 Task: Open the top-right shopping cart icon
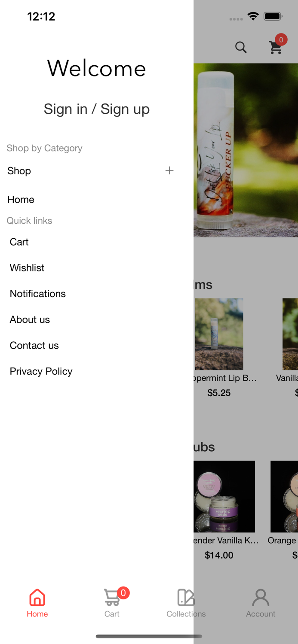pyautogui.click(x=276, y=48)
